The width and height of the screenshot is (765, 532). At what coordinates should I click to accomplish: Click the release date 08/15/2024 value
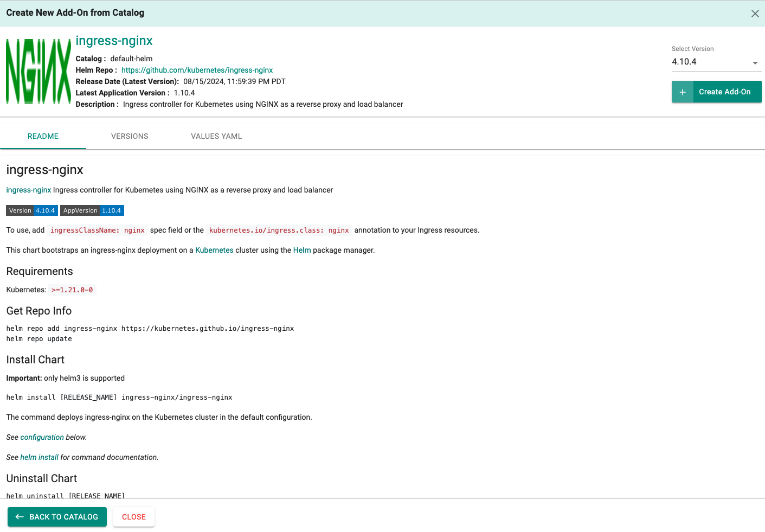[x=234, y=81]
